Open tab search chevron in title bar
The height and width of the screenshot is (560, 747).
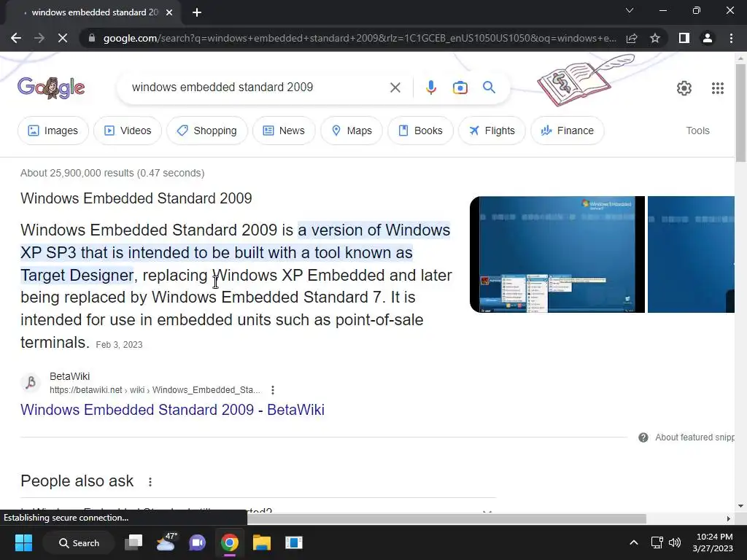pyautogui.click(x=630, y=10)
